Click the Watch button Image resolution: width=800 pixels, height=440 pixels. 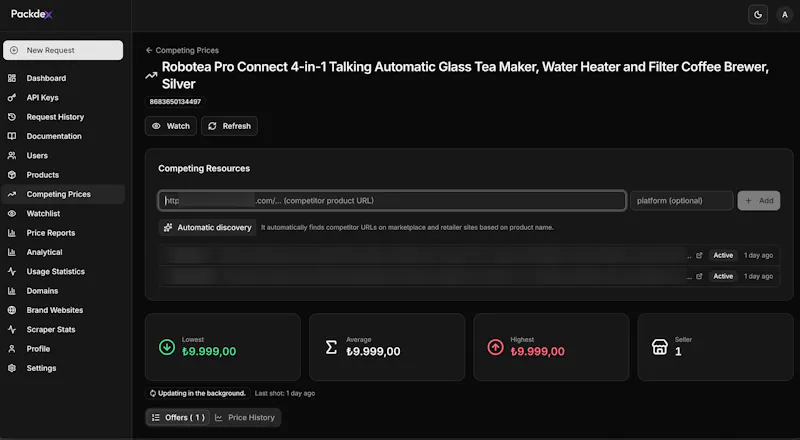(x=171, y=126)
